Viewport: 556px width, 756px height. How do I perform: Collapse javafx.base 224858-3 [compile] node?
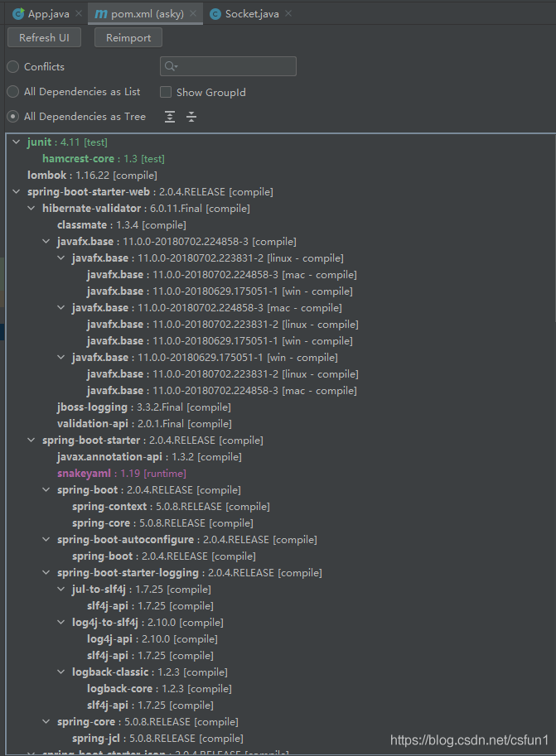click(x=46, y=241)
